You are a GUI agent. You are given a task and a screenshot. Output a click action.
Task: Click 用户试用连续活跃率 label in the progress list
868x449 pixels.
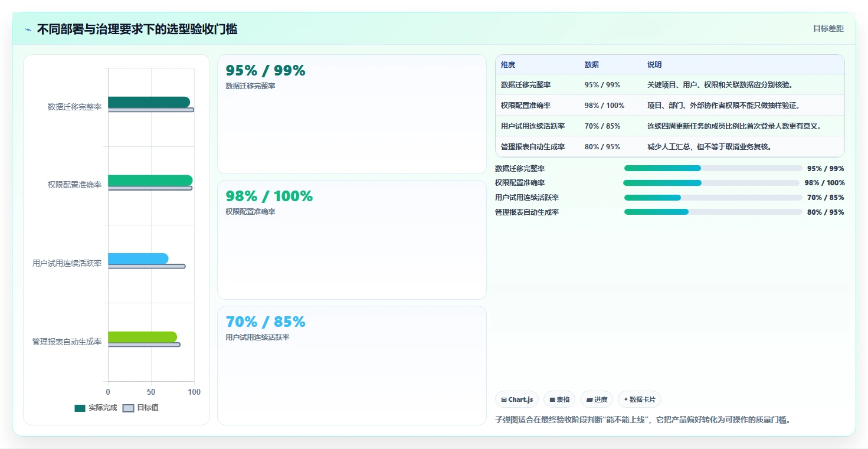[527, 198]
